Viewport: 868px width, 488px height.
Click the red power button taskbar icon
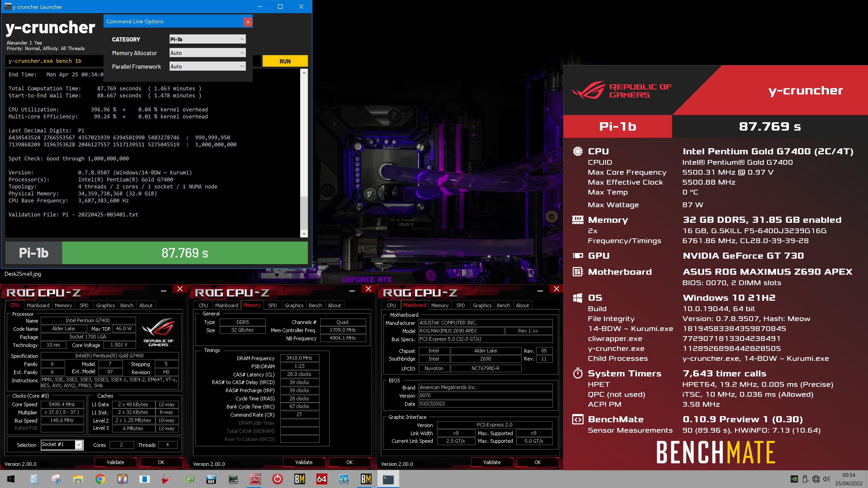click(277, 479)
